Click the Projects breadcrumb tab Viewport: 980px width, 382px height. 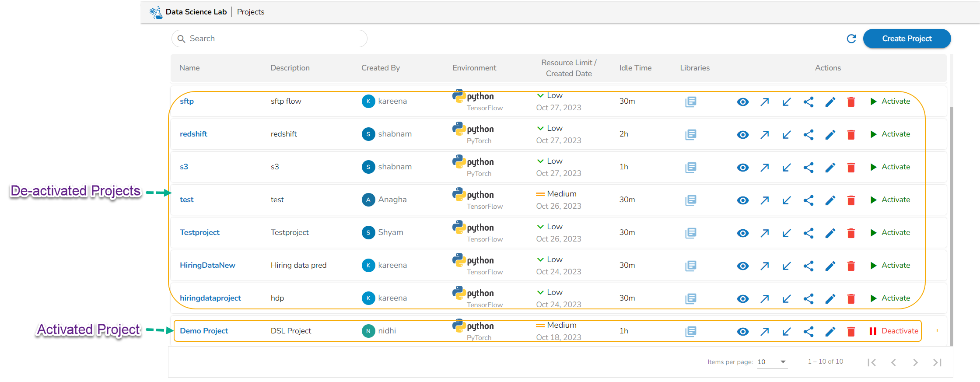coord(250,12)
